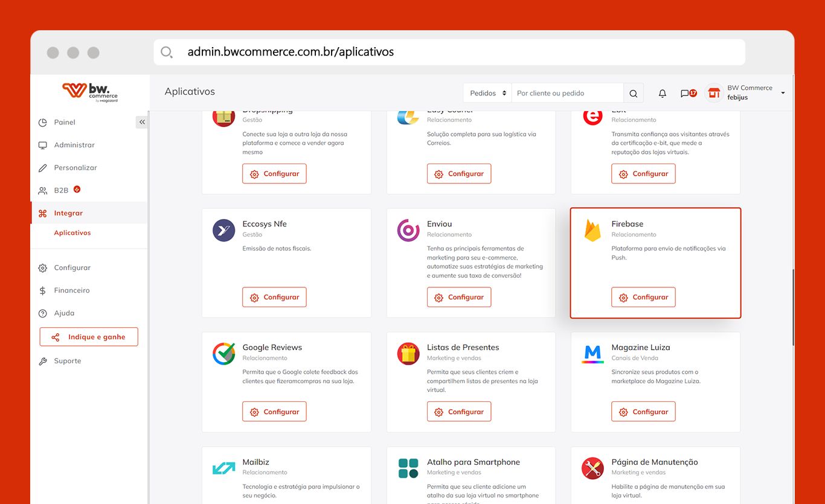Click the Atalho para Smartphone icon
This screenshot has width=825, height=504.
[x=408, y=468]
